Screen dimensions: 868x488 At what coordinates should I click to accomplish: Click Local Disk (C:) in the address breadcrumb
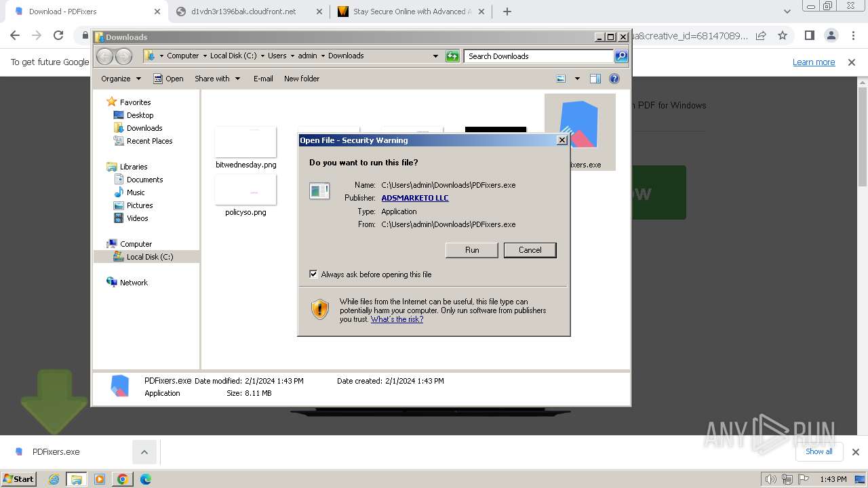click(x=233, y=56)
